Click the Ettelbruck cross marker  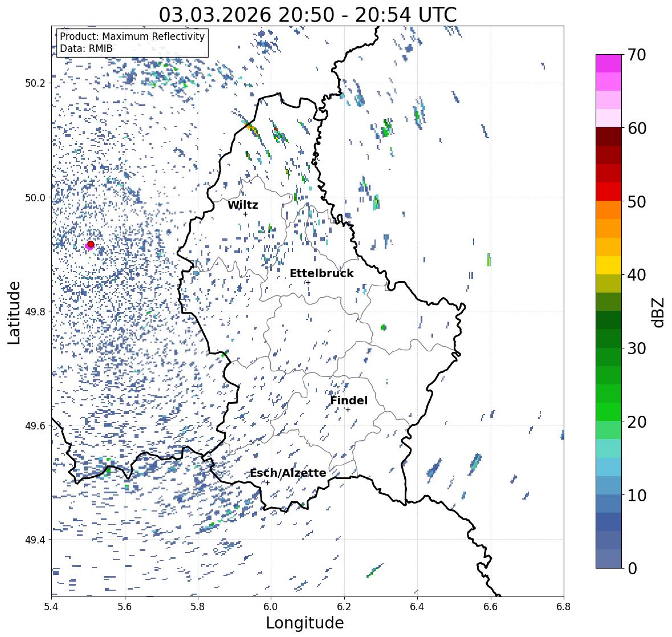coord(308,282)
